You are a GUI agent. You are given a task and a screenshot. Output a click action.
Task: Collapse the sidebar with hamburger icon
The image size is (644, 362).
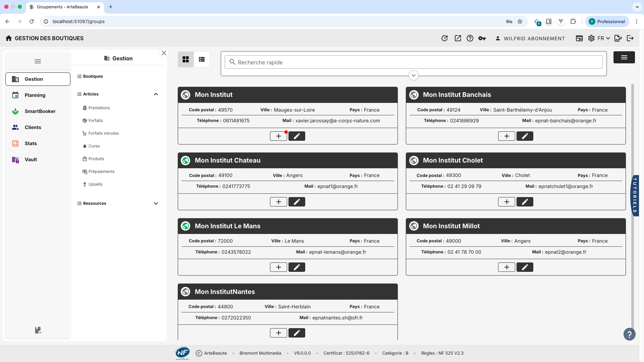[38, 61]
